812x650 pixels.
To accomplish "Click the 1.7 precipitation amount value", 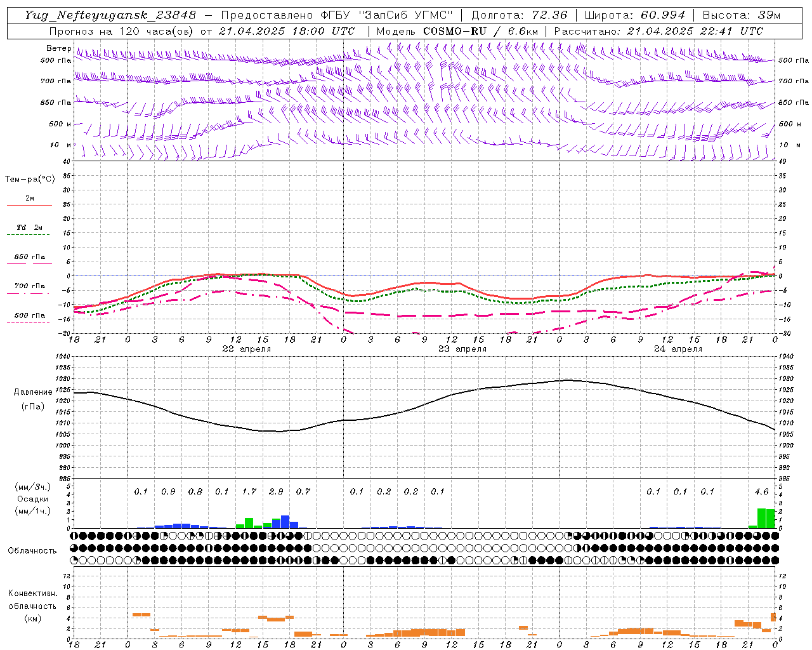I will click(x=249, y=491).
